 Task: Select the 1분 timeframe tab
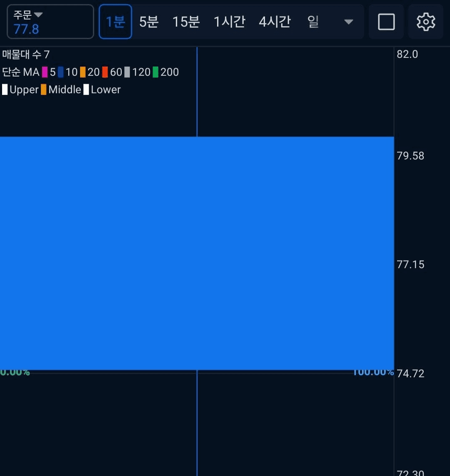pos(115,22)
